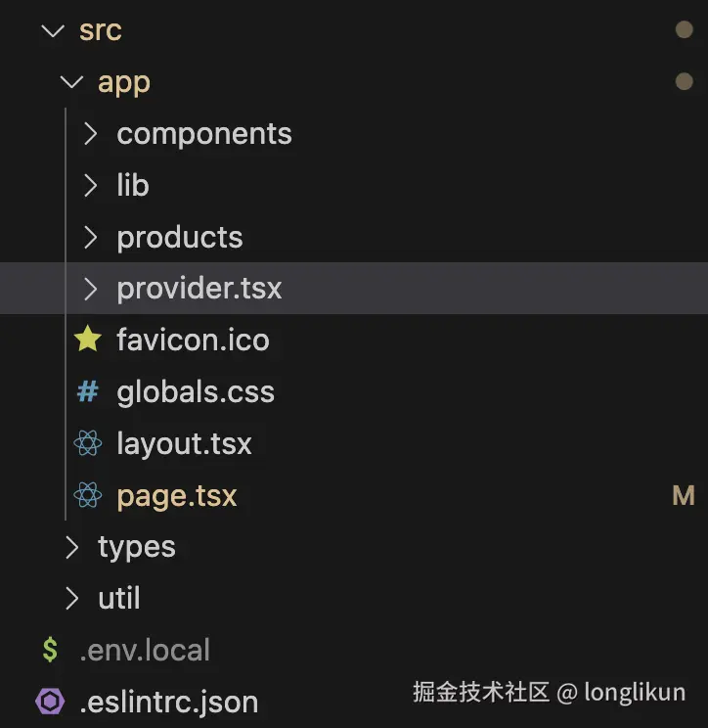Click the React icon beside page.tsx
The height and width of the screenshot is (728, 708).
pyautogui.click(x=88, y=495)
